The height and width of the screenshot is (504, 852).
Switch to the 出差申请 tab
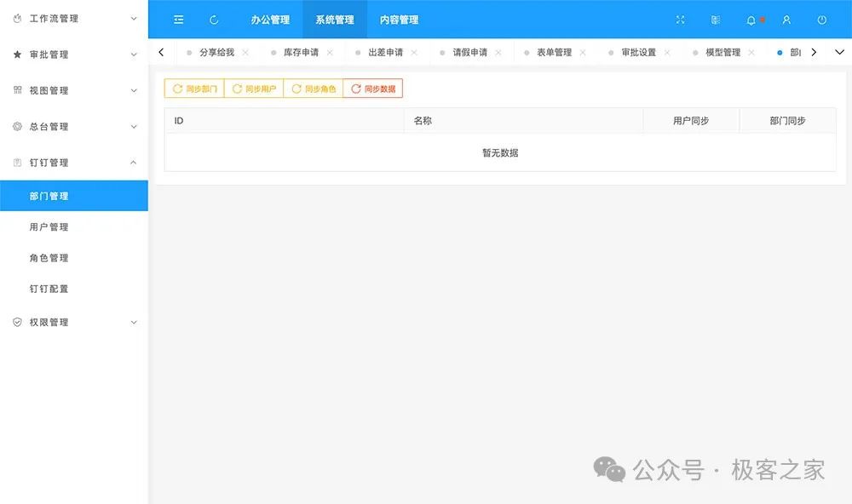click(386, 52)
